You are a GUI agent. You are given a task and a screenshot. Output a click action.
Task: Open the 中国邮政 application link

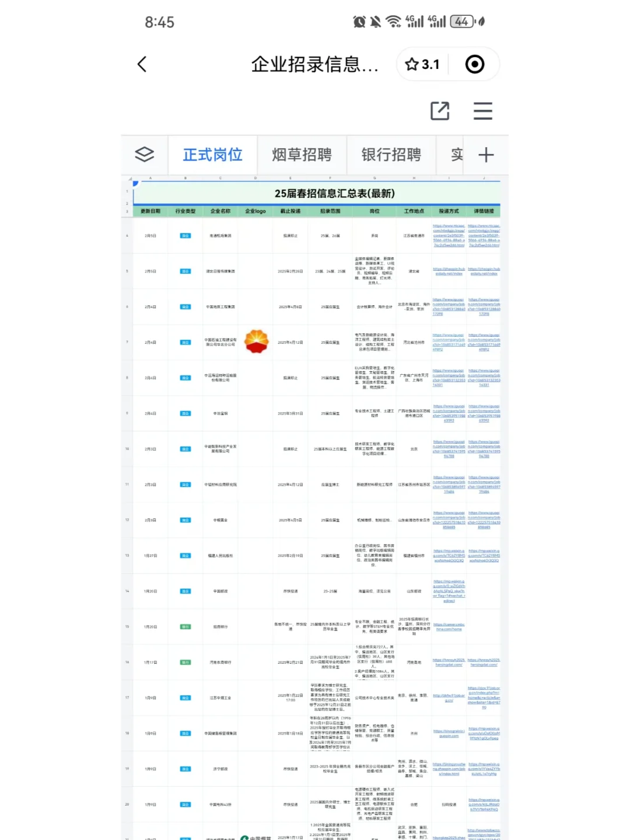446,590
